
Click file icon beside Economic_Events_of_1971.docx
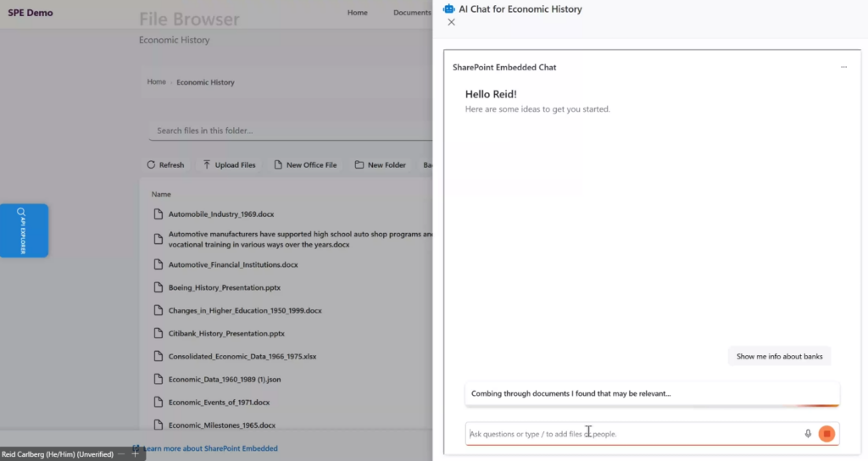click(x=159, y=403)
